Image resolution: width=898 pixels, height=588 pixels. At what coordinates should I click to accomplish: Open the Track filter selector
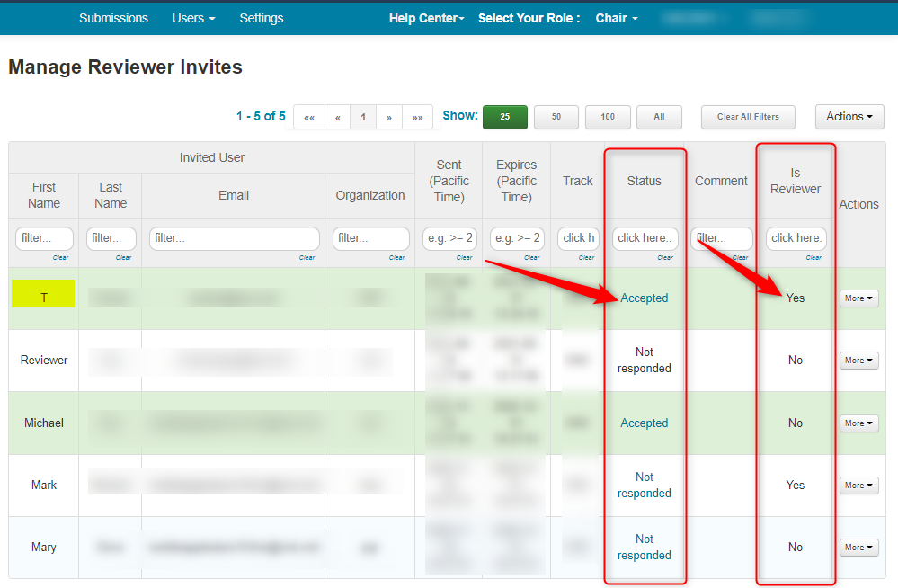[x=578, y=238]
